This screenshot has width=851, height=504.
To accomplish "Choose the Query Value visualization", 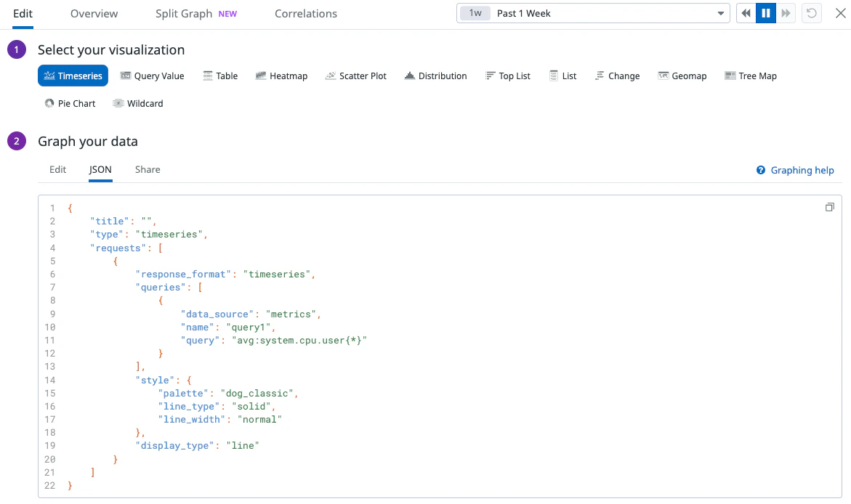I will (152, 76).
